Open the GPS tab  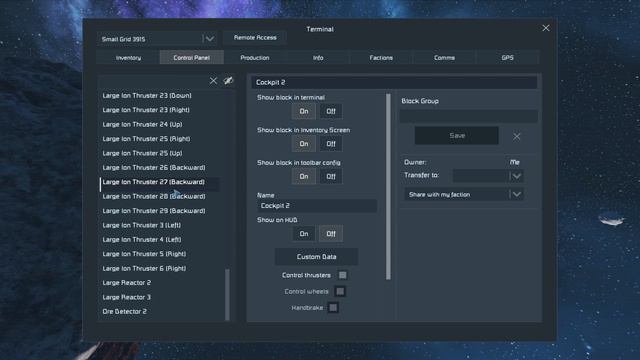507,58
